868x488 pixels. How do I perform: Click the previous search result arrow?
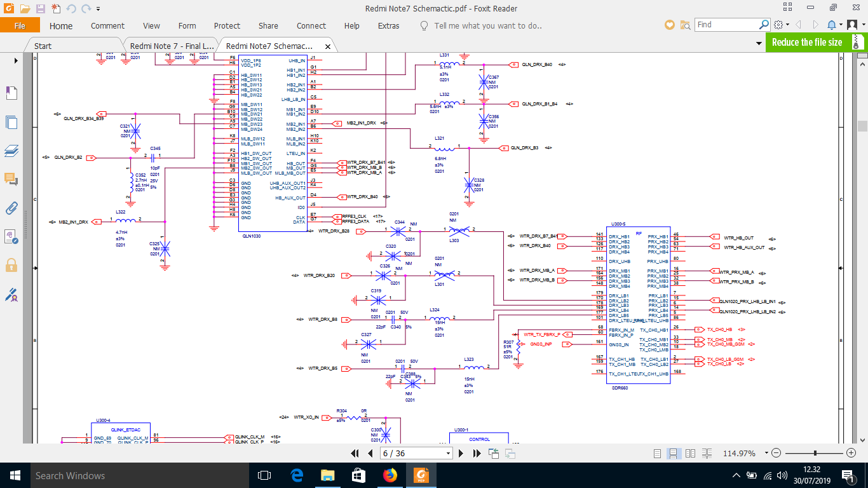tap(799, 25)
